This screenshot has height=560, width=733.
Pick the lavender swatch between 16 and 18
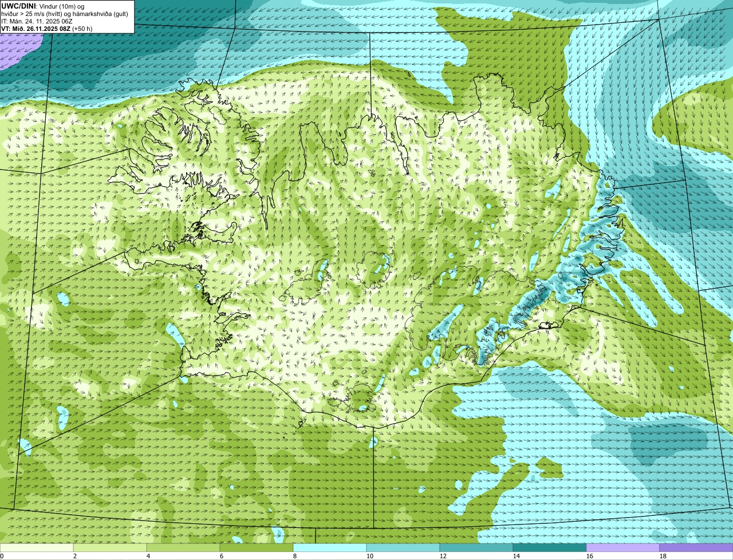click(623, 548)
